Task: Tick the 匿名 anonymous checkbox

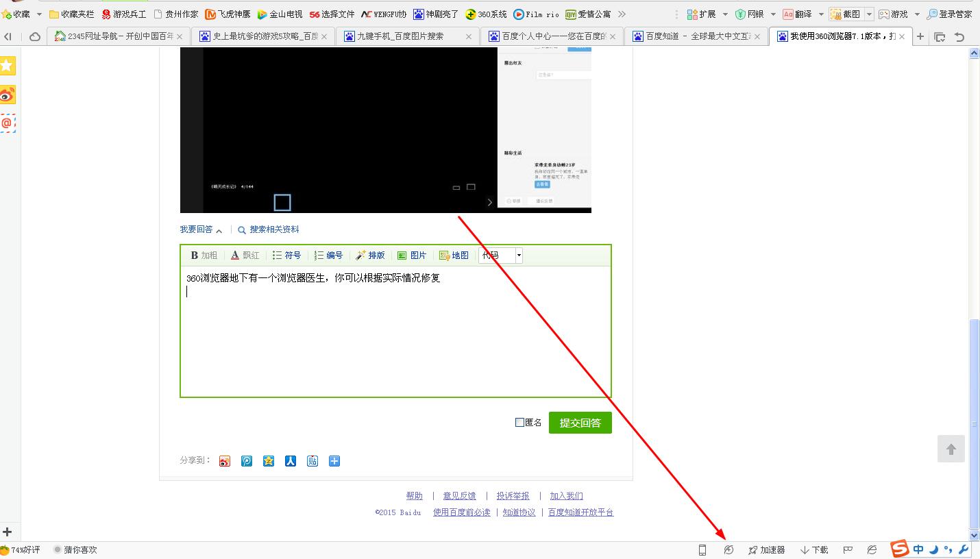Action: pos(519,423)
